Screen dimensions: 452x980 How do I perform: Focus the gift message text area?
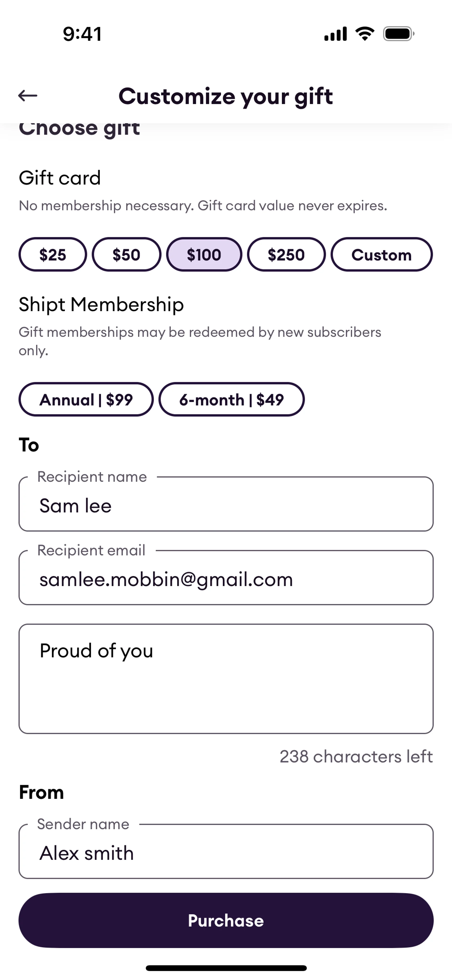click(226, 679)
